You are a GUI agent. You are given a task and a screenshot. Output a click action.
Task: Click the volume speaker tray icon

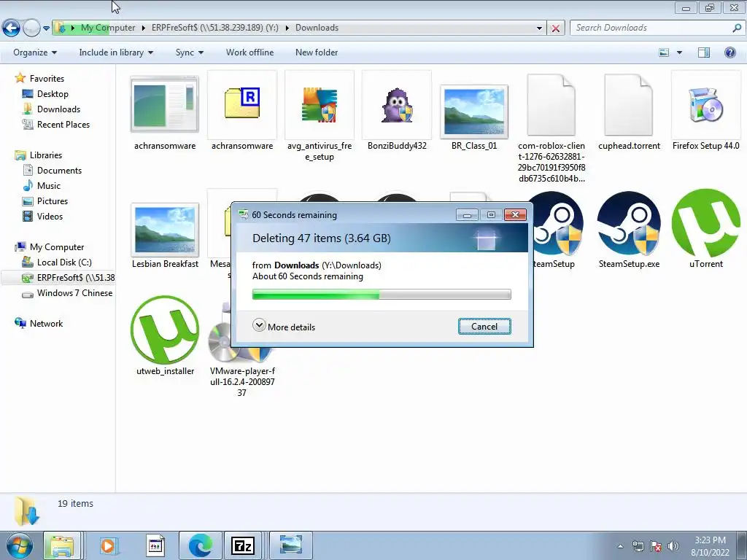tap(673, 545)
